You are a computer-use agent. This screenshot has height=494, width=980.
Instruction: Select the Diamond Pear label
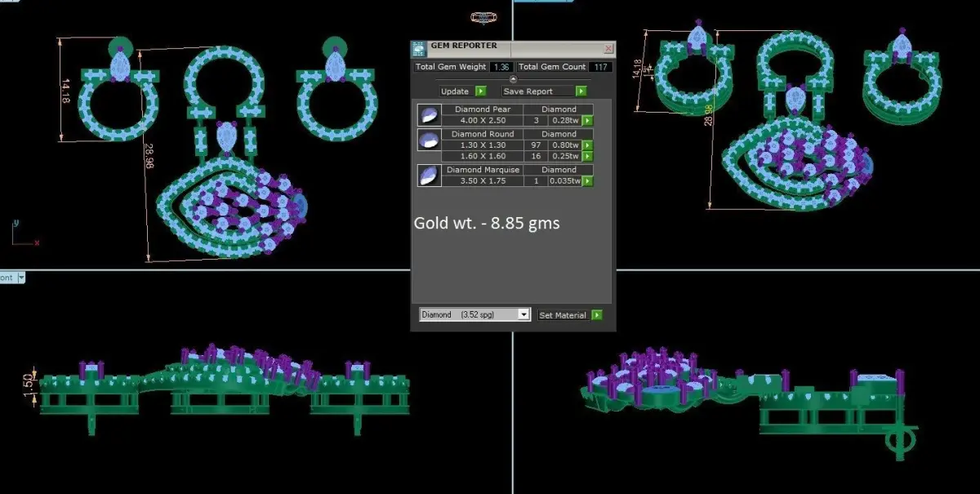click(x=482, y=109)
